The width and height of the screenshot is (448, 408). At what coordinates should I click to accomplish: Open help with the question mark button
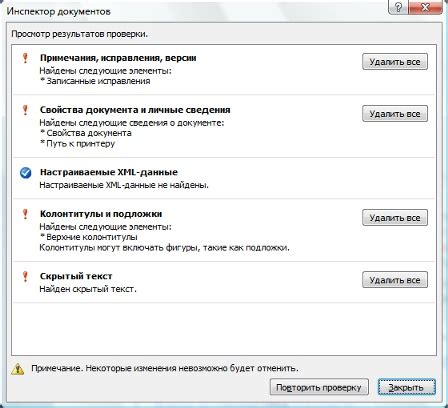coord(398,7)
